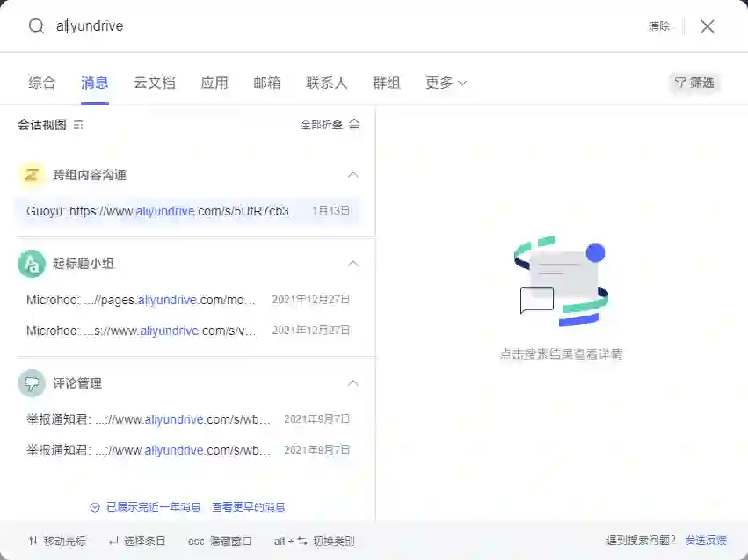This screenshot has width=748, height=560.
Task: Click the 评论管理 group avatar
Action: [x=32, y=383]
